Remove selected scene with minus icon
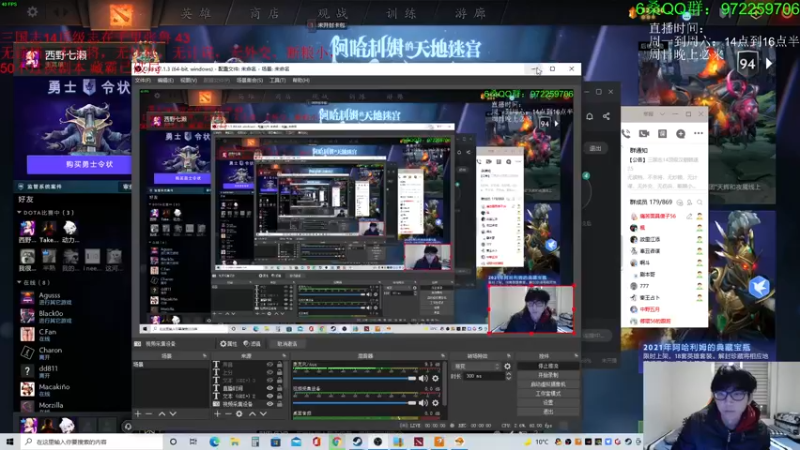Screen dimensions: 800x450 pos(149,414)
